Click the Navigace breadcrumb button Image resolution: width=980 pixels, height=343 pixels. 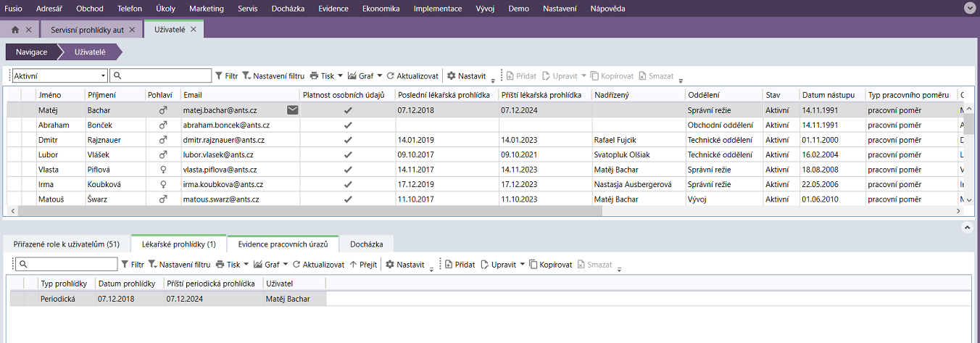[31, 52]
